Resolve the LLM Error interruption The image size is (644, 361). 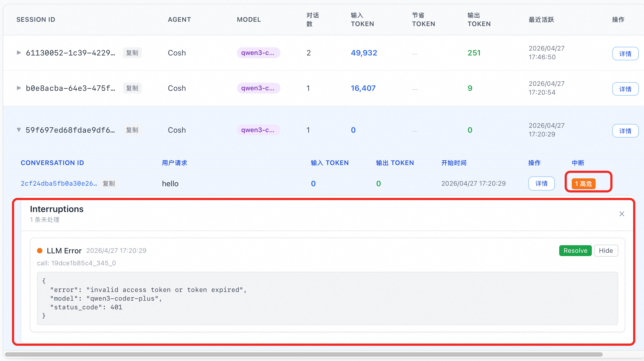[575, 251]
